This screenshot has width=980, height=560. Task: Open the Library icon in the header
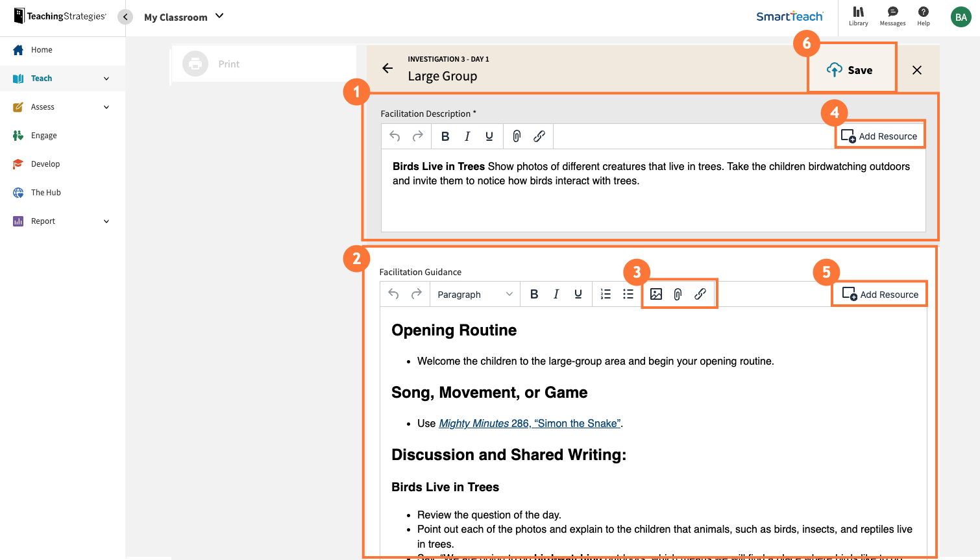point(858,16)
